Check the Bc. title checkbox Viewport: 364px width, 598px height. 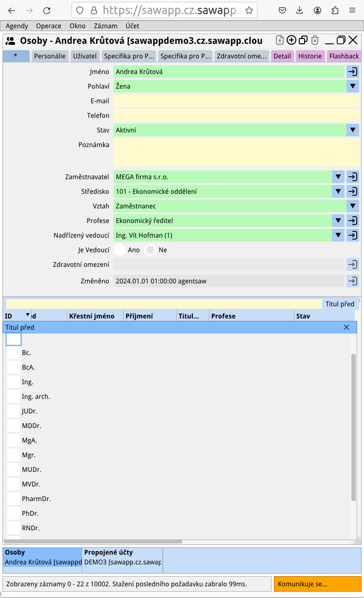14,353
